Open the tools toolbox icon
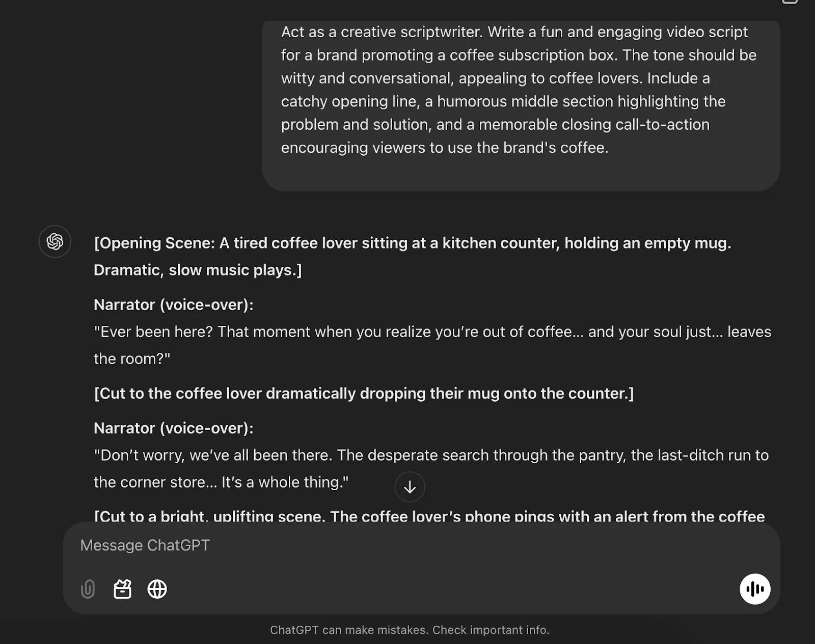Screen dimensions: 815x644 [122, 589]
